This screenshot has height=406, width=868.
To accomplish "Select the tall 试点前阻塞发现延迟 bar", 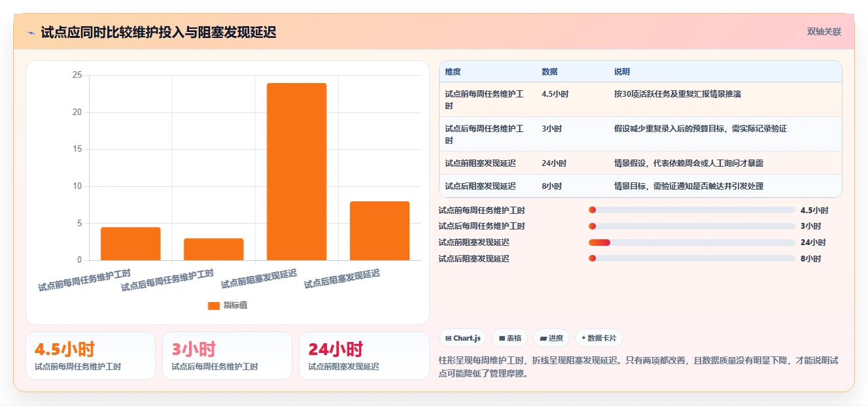I will [296, 172].
